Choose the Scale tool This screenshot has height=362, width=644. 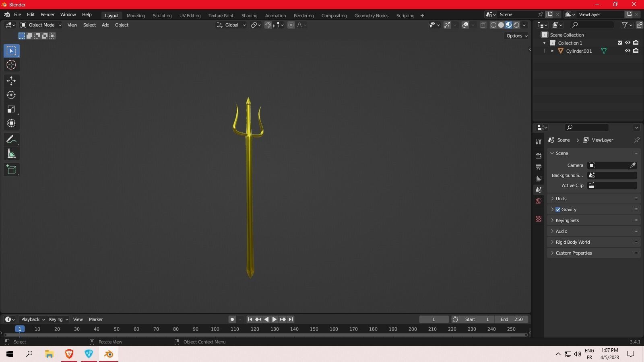tap(11, 109)
